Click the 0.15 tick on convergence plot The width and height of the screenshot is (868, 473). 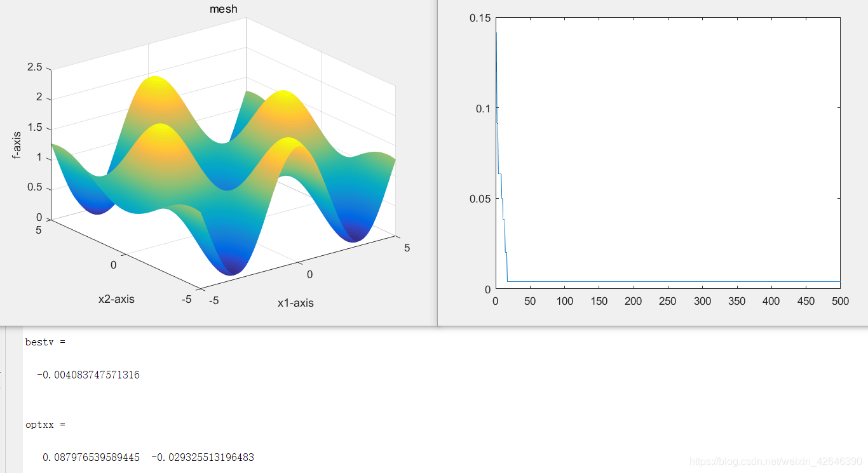480,18
